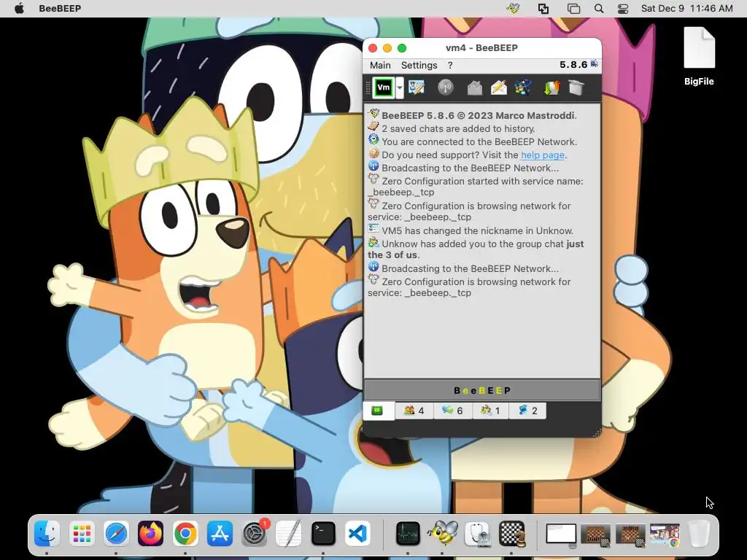Open the file transfers arrows icon
The height and width of the screenshot is (560, 747).
point(551,87)
